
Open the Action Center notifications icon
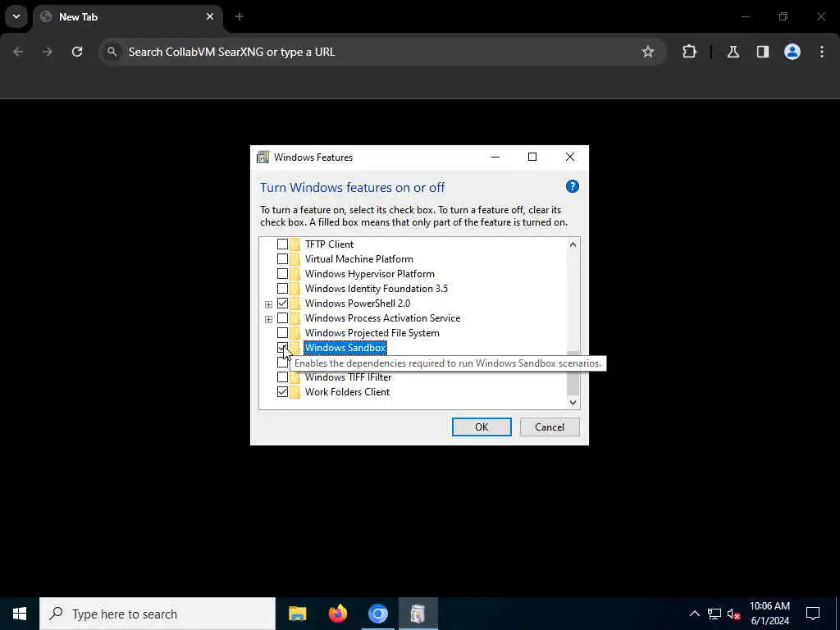click(x=813, y=614)
